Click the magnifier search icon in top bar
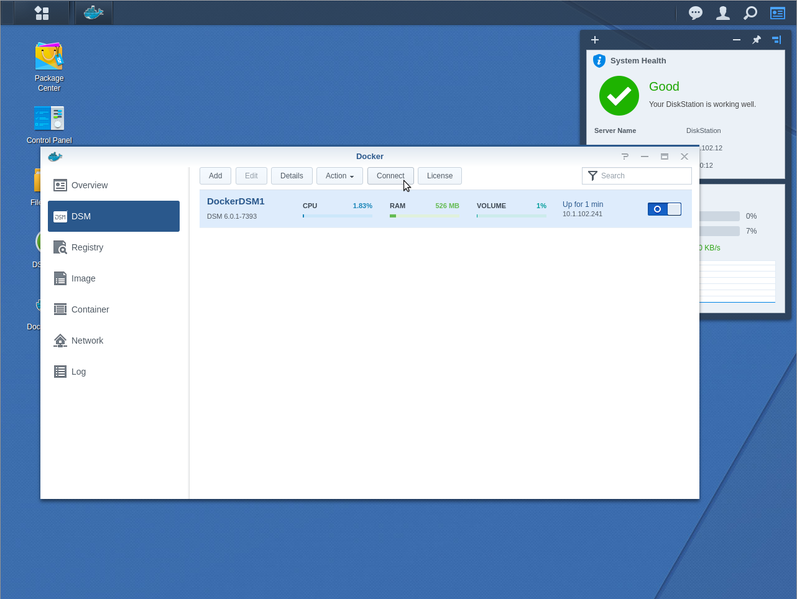The image size is (797, 599). pyautogui.click(x=750, y=13)
